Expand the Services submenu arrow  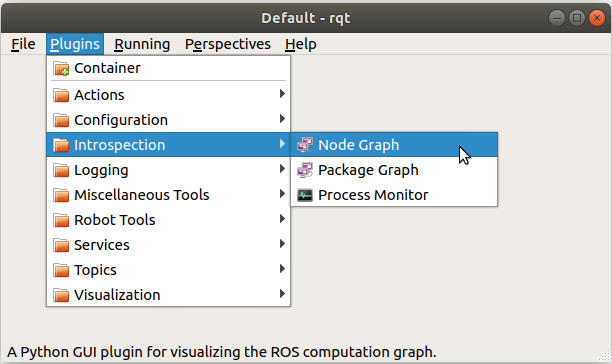pos(282,244)
